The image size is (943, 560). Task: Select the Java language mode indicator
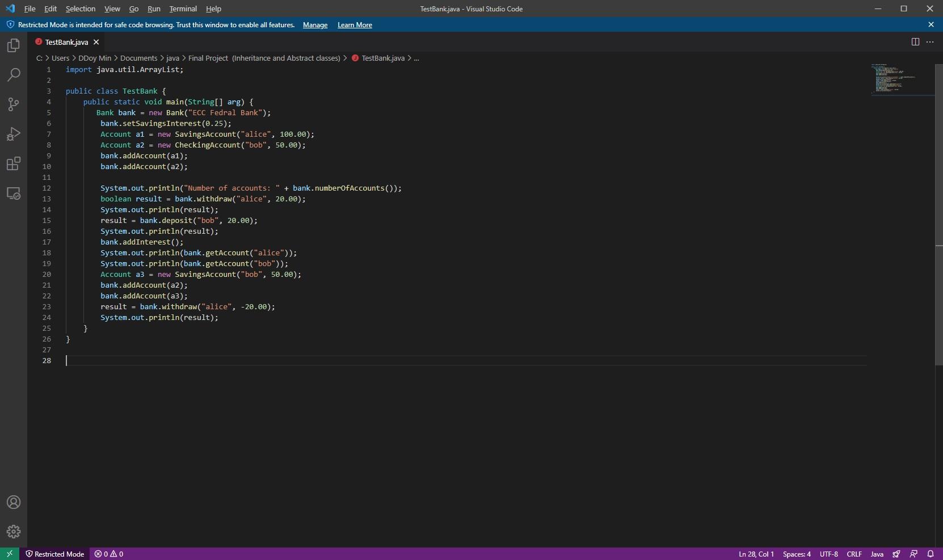click(877, 554)
